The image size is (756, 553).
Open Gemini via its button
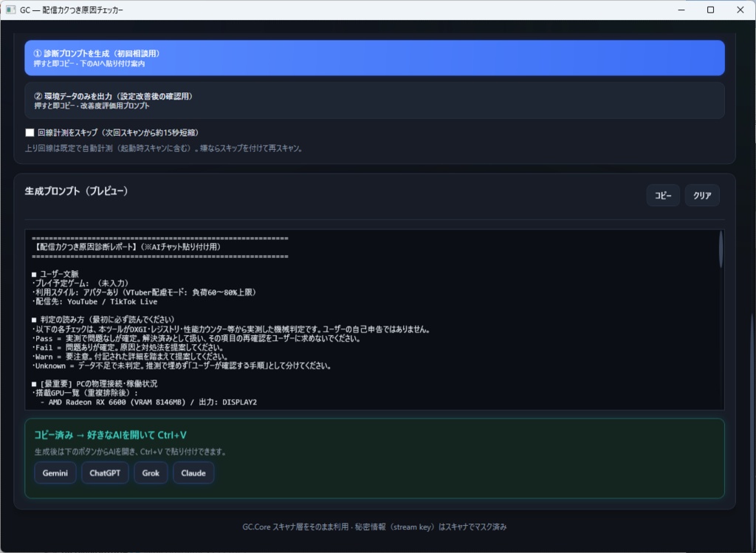(x=55, y=473)
